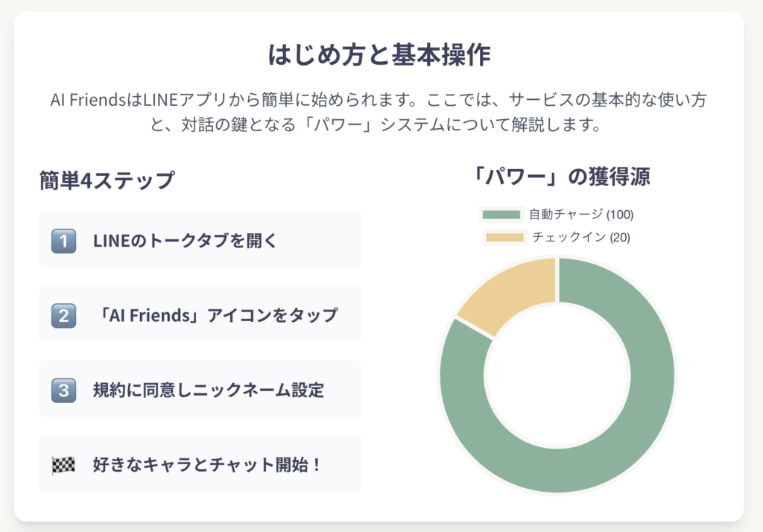Select the 好きなキャラとチャット開始！ step card
Image resolution: width=763 pixels, height=532 pixels.
[200, 463]
